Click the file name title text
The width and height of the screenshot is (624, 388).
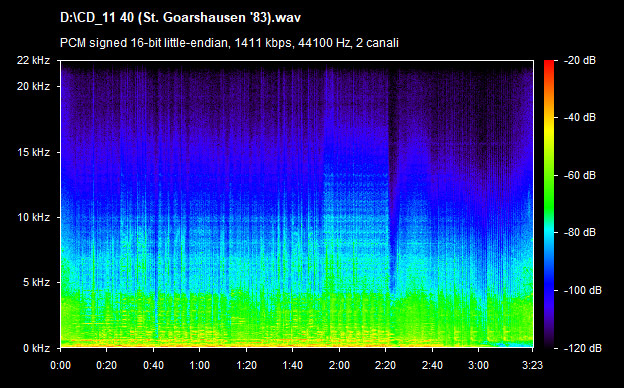[x=181, y=18]
